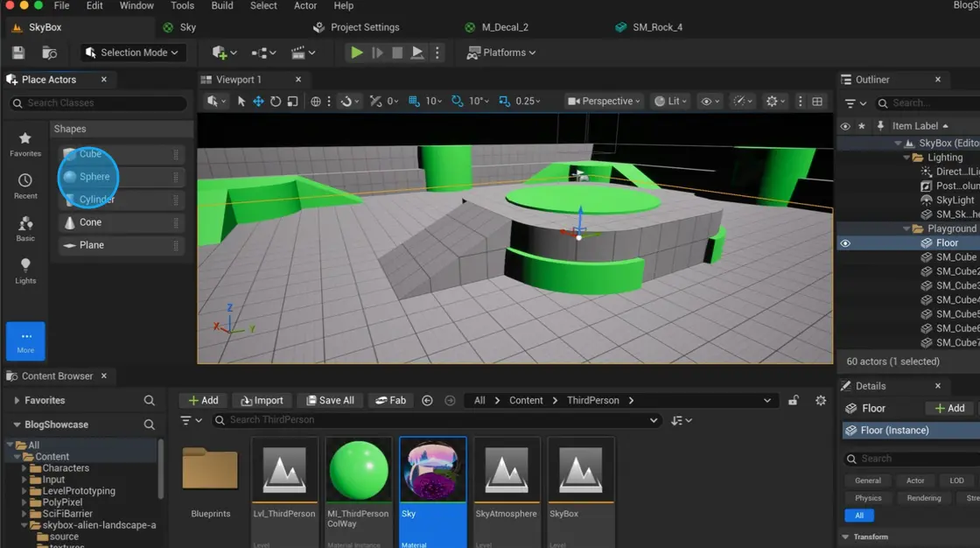The width and height of the screenshot is (980, 548).
Task: Switch to the Physics tab in Details
Action: pos(868,497)
